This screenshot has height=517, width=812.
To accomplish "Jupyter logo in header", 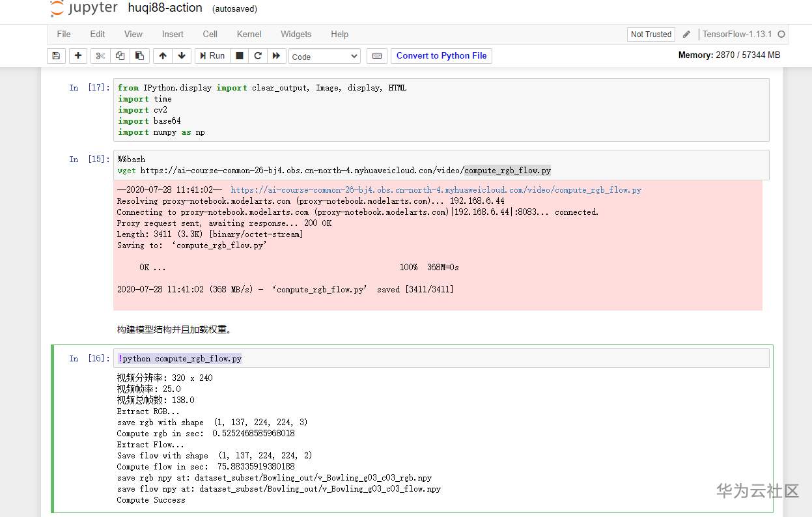I will (x=85, y=8).
